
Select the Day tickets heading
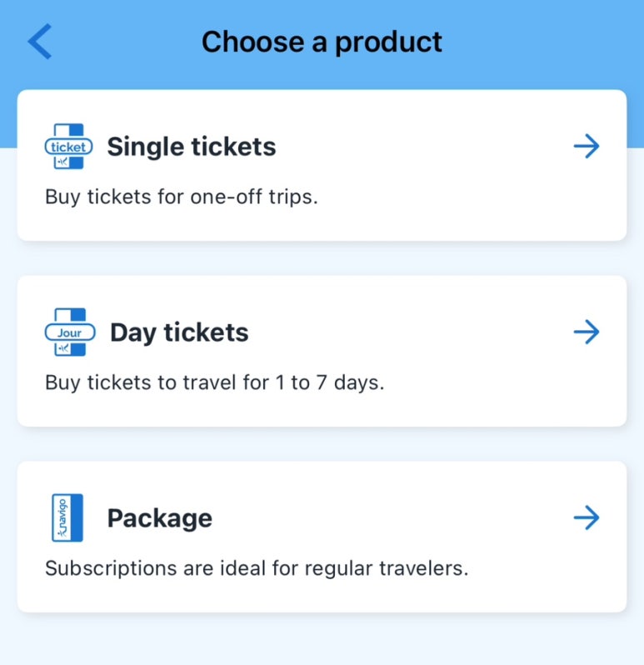coord(179,332)
